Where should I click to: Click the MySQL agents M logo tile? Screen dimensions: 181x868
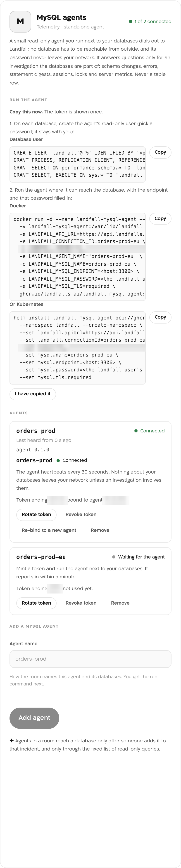coord(20,21)
